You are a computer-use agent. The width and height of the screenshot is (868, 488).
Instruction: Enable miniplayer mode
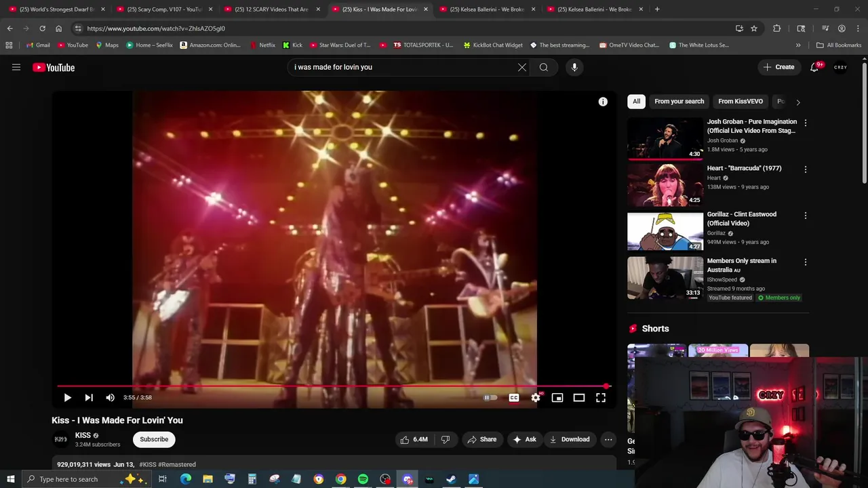[557, 398]
